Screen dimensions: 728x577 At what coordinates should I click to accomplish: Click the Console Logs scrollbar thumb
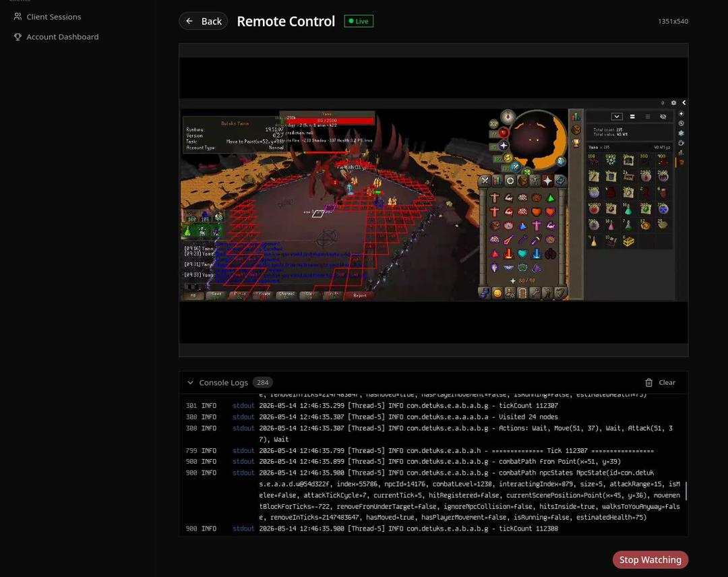(x=686, y=491)
